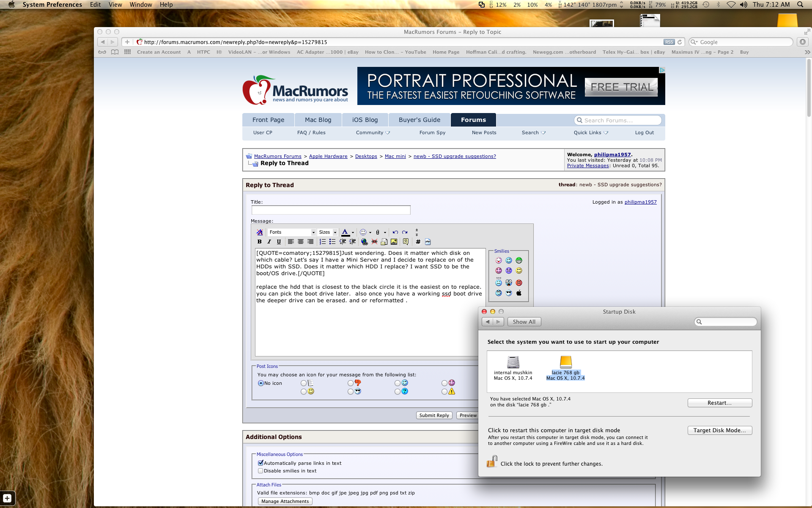Insert the Apple logo smilie

click(x=519, y=293)
